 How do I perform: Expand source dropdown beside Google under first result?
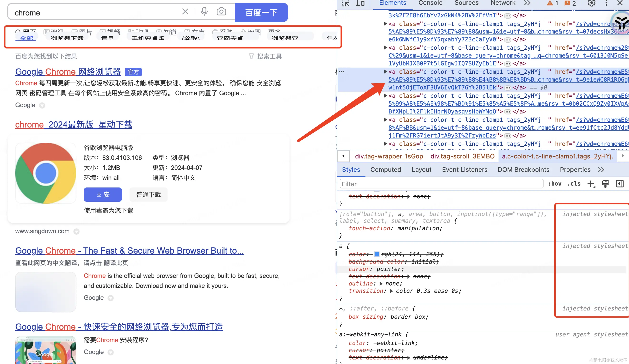[x=42, y=105]
